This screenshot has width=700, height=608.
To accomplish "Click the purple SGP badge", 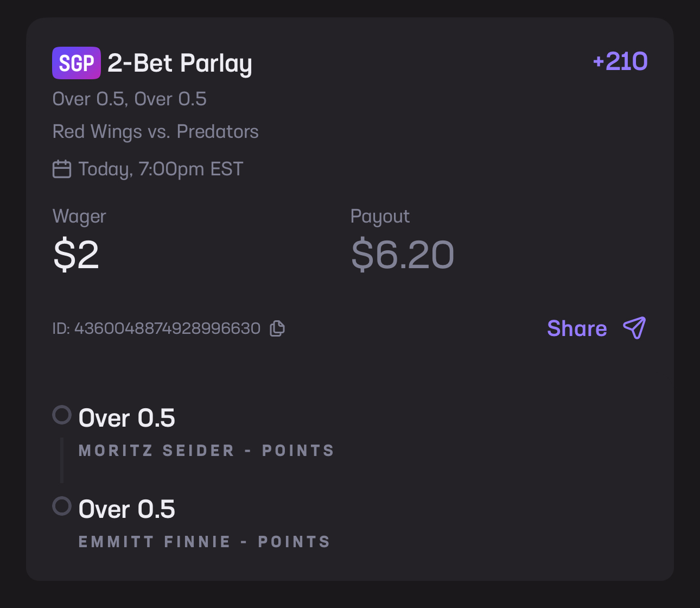I will pyautogui.click(x=77, y=63).
